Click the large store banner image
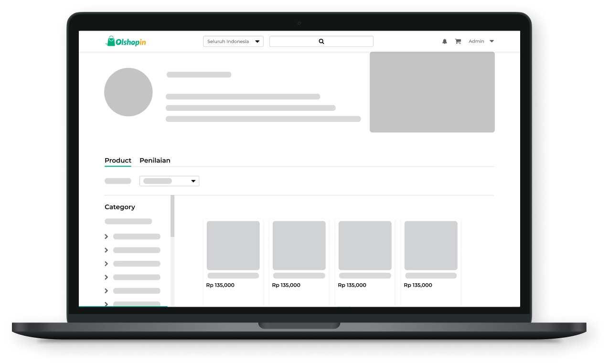 (432, 92)
